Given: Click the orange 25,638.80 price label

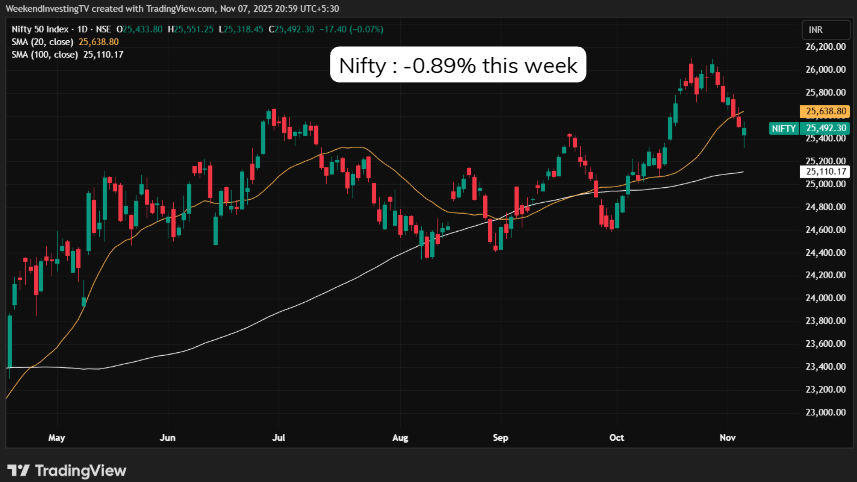Looking at the screenshot, I should pos(825,111).
